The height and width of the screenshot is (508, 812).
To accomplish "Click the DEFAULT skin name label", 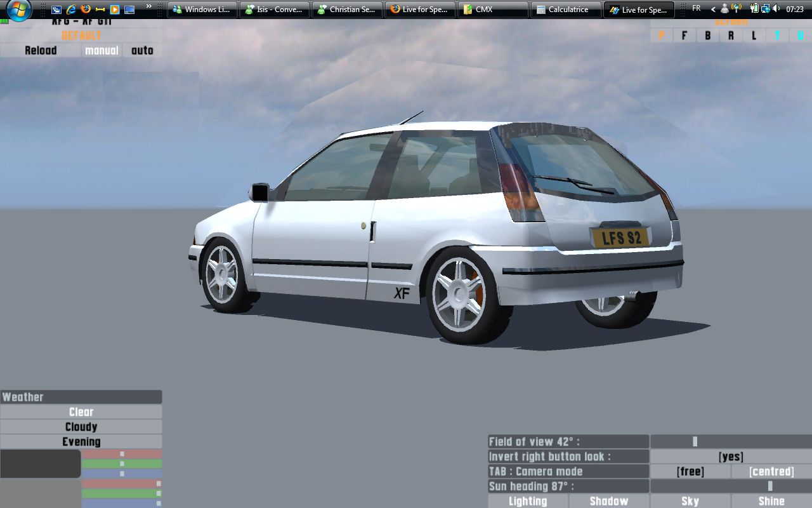I will 81,36.
